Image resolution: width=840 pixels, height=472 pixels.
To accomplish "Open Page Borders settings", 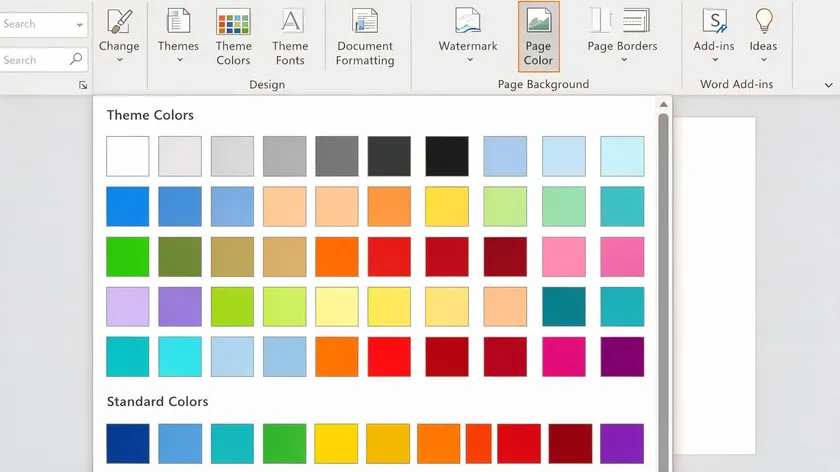I will click(622, 36).
